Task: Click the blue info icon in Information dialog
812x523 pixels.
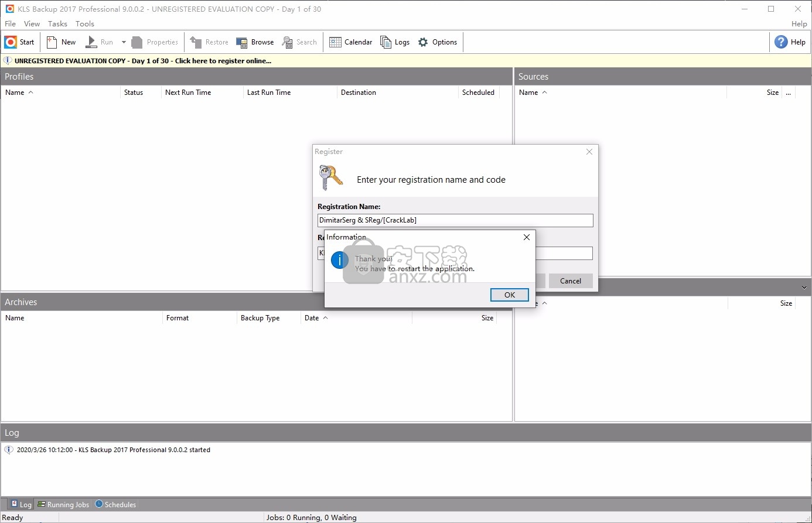Action: [x=340, y=260]
